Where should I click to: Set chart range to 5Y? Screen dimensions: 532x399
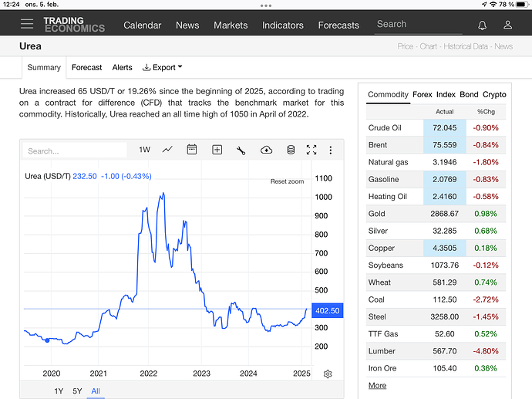77,391
